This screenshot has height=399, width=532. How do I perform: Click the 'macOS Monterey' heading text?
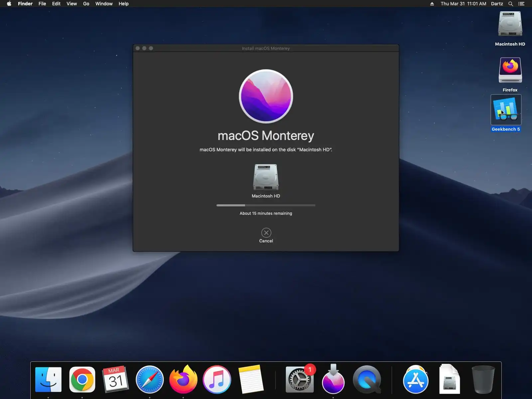pos(266,136)
